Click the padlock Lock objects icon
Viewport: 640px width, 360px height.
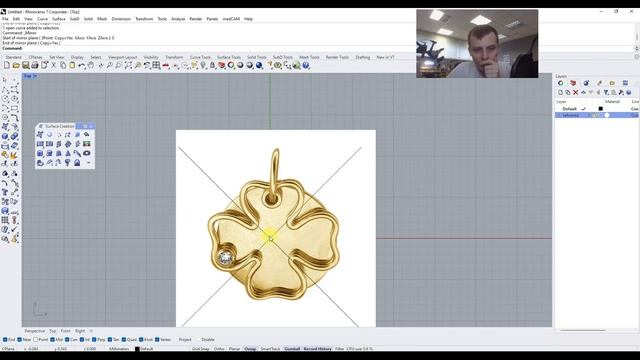212,65
